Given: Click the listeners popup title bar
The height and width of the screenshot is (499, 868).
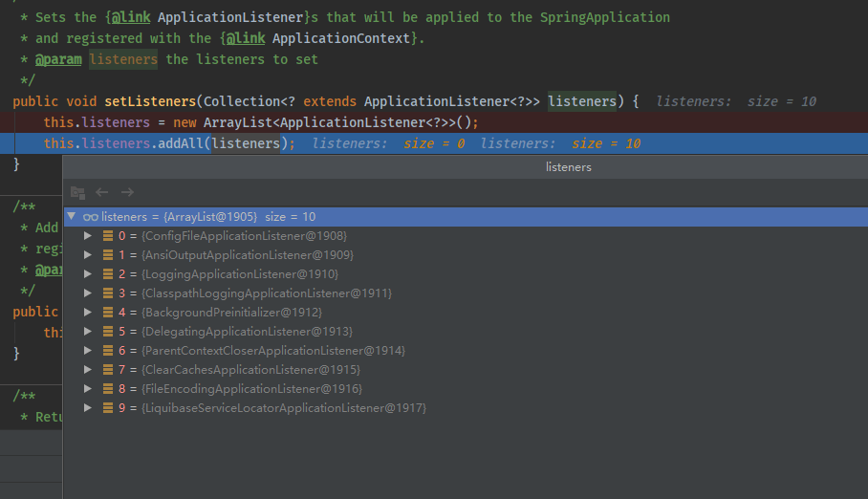Looking at the screenshot, I should click(568, 167).
